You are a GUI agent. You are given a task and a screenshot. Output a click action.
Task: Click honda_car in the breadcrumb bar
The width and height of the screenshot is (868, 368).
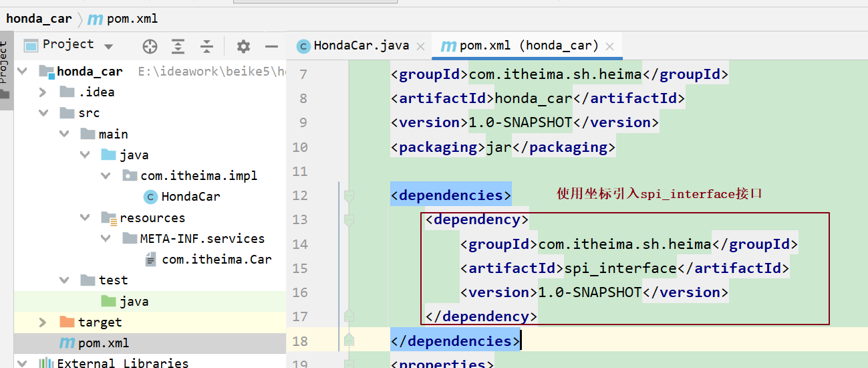[39, 18]
